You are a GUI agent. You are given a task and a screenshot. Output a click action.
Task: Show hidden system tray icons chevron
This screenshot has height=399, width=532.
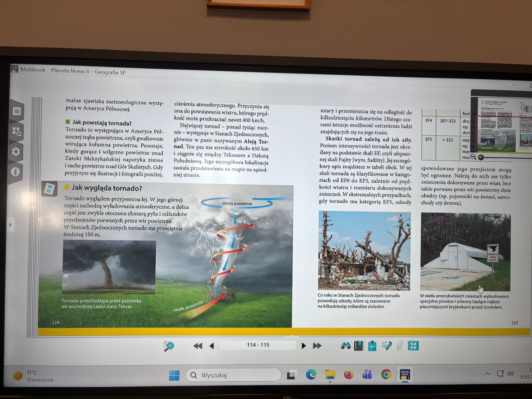coord(487,374)
